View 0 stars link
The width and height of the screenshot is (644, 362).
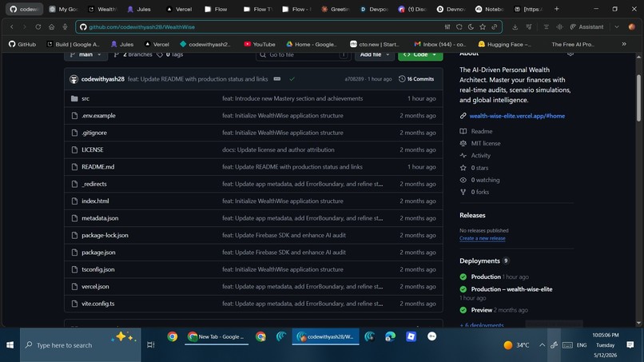[479, 168]
